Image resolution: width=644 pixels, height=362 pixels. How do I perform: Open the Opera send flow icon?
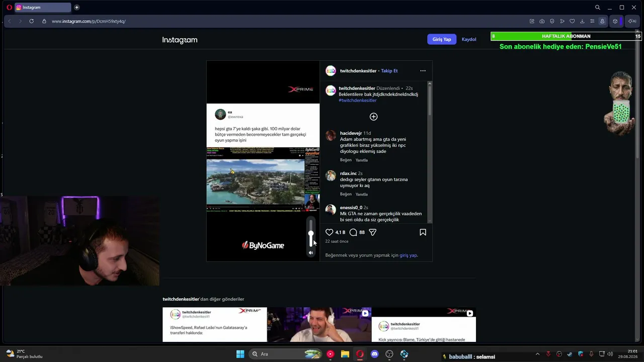coord(562,21)
